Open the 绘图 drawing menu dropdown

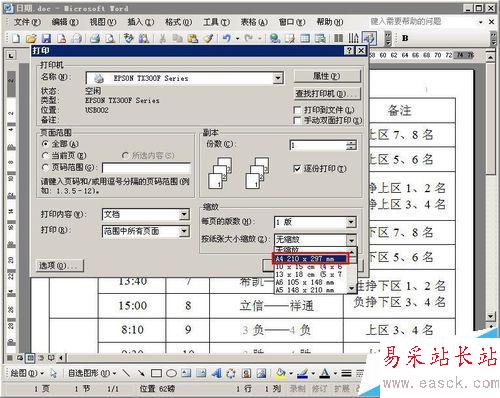click(x=27, y=373)
